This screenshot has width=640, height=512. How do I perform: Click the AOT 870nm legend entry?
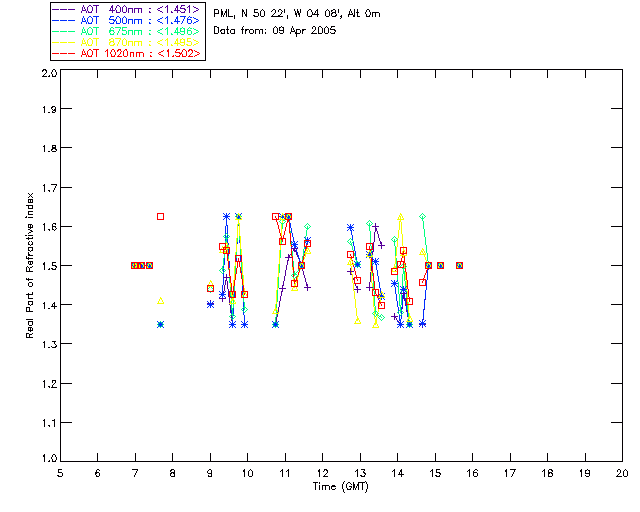(127, 42)
